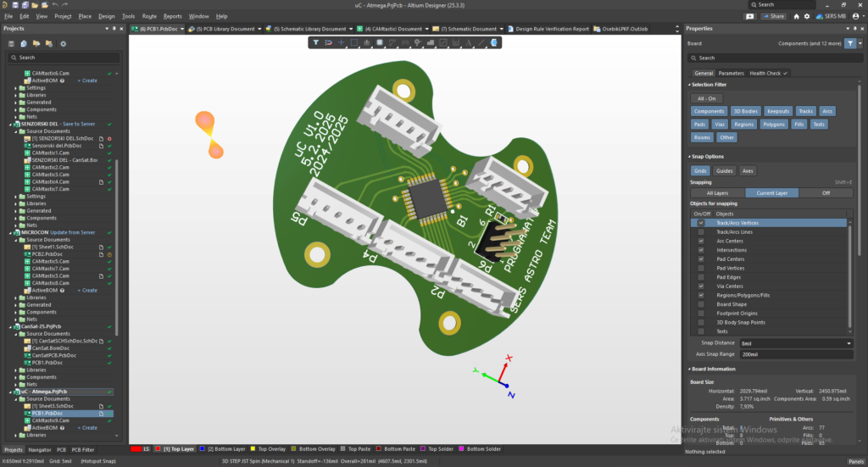This screenshot has height=467, width=868.
Task: Select the rectangle selection tool icon
Action: [x=354, y=42]
